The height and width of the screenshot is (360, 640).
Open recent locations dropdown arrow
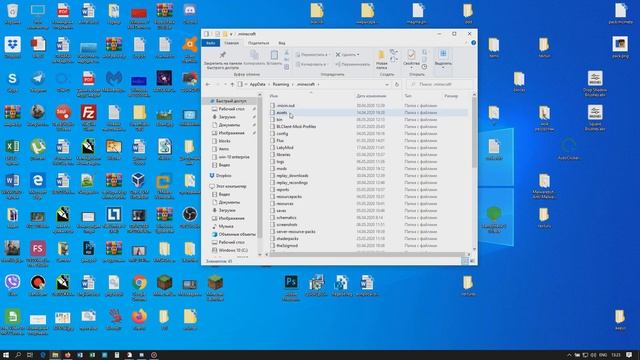(x=225, y=84)
